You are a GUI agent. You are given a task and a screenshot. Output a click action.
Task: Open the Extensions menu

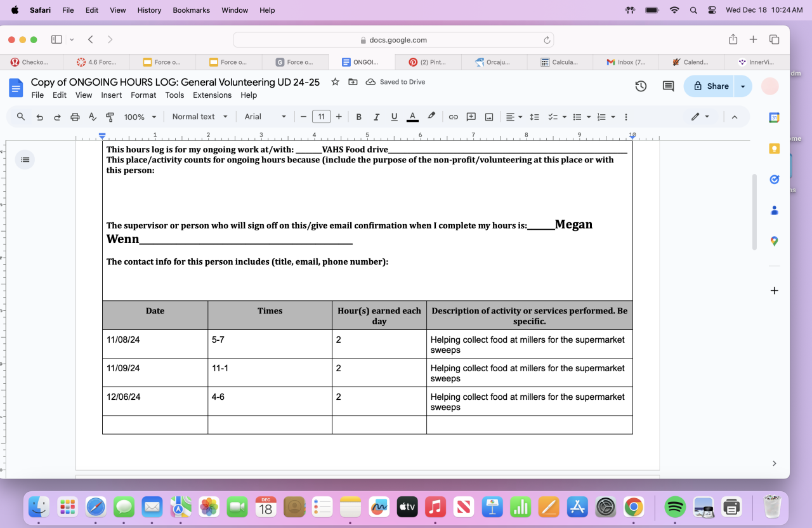(212, 95)
